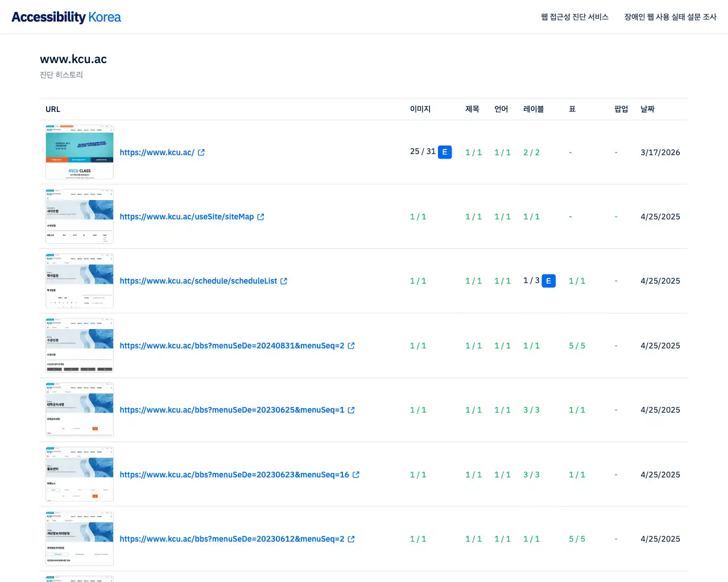Open 웹 접근성 진단 서비스 menu item
The image size is (728, 582).
click(x=574, y=17)
